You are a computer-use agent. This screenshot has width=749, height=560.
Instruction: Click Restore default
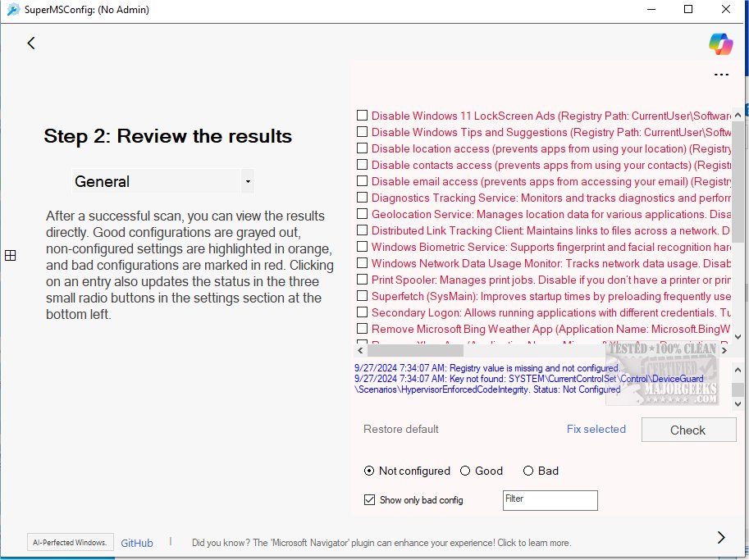(401, 429)
